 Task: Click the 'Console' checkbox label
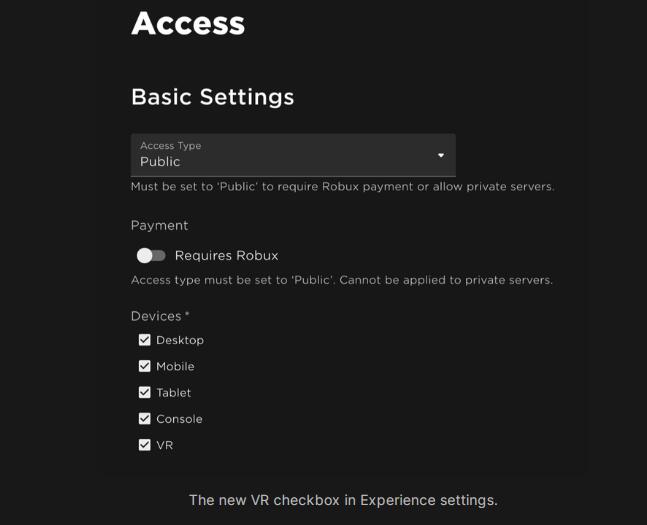179,419
